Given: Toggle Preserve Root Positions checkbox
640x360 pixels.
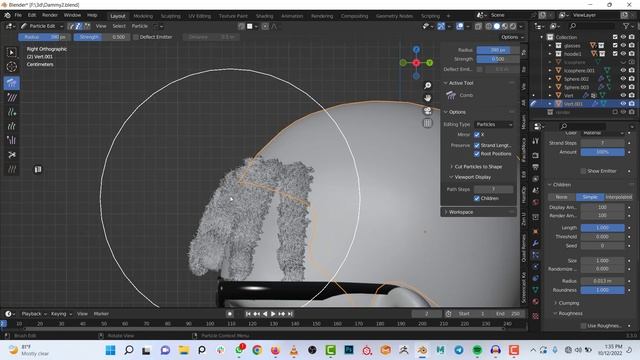Looking at the screenshot, I should pyautogui.click(x=477, y=154).
